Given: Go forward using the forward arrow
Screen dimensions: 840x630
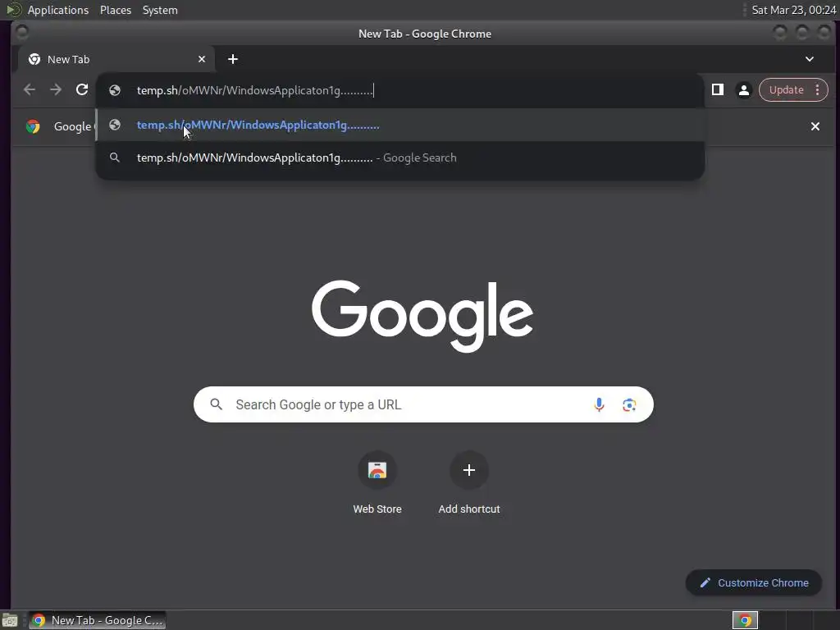Looking at the screenshot, I should (x=56, y=89).
